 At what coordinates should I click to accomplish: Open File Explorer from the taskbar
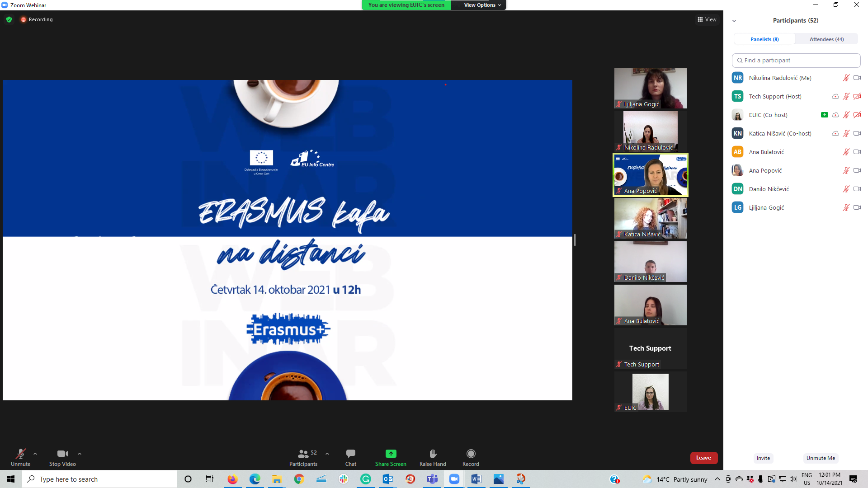277,479
